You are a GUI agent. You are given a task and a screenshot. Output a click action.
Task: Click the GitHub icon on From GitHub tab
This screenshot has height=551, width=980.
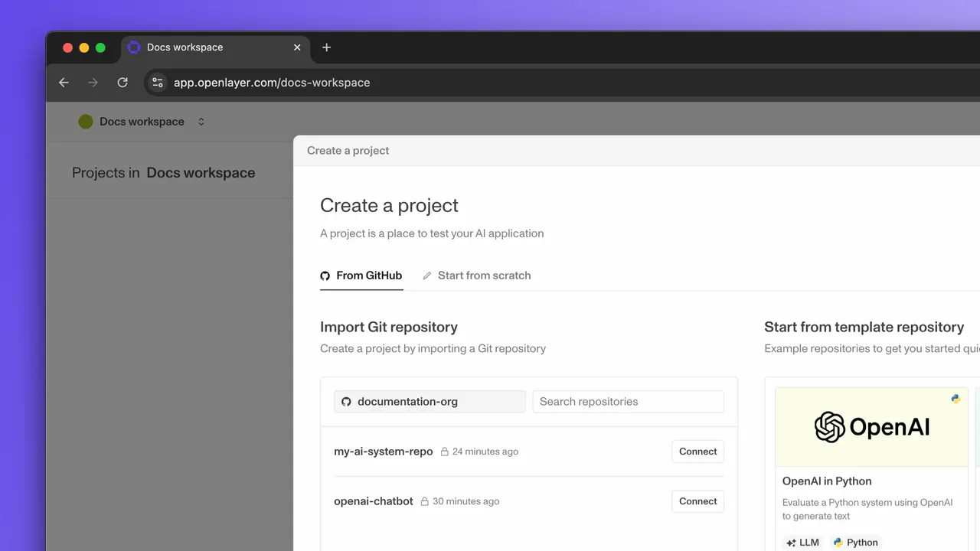point(325,275)
